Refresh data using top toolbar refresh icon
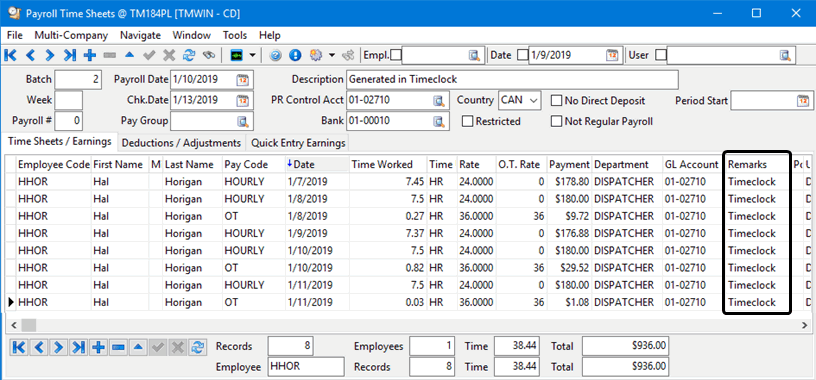816x380 pixels. pyautogui.click(x=189, y=55)
